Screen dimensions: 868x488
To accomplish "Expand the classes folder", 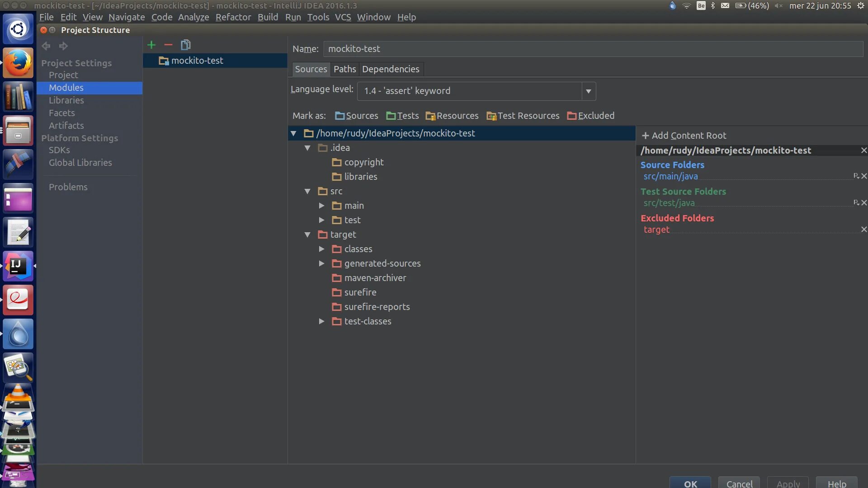I will [321, 249].
